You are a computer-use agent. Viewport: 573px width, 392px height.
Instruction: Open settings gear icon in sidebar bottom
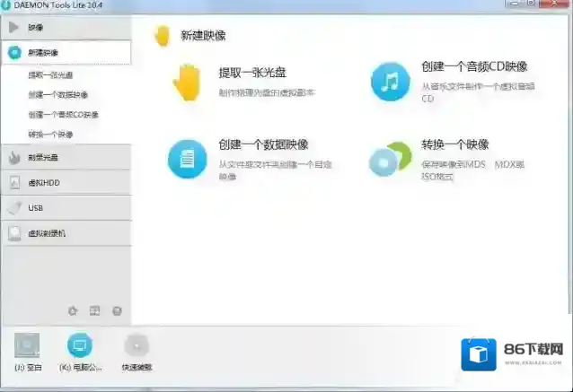click(x=74, y=310)
